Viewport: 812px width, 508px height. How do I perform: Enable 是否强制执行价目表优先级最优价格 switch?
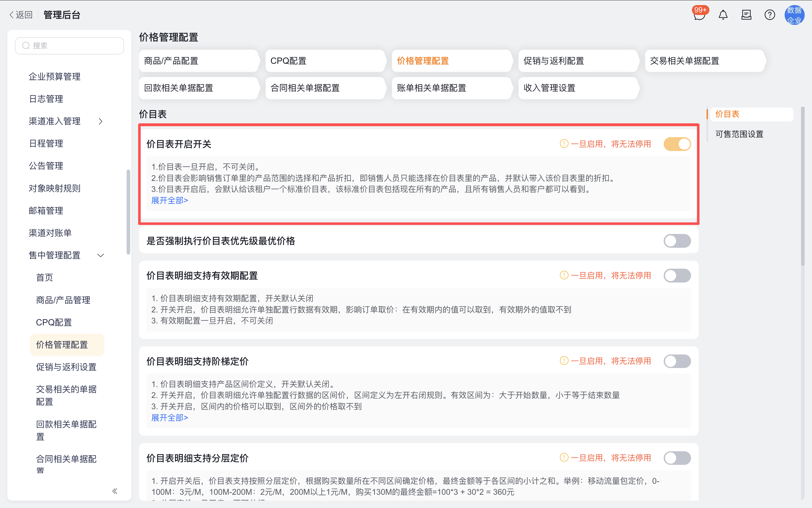click(x=677, y=241)
